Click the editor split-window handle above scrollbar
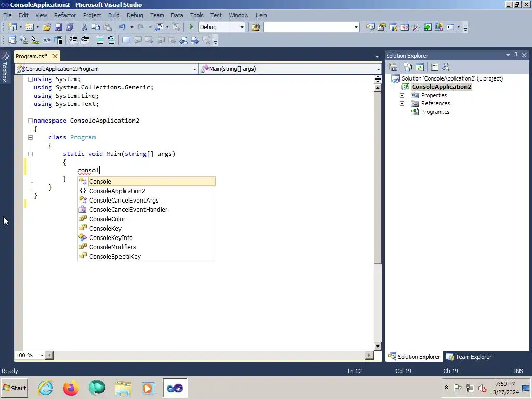 pyautogui.click(x=378, y=79)
